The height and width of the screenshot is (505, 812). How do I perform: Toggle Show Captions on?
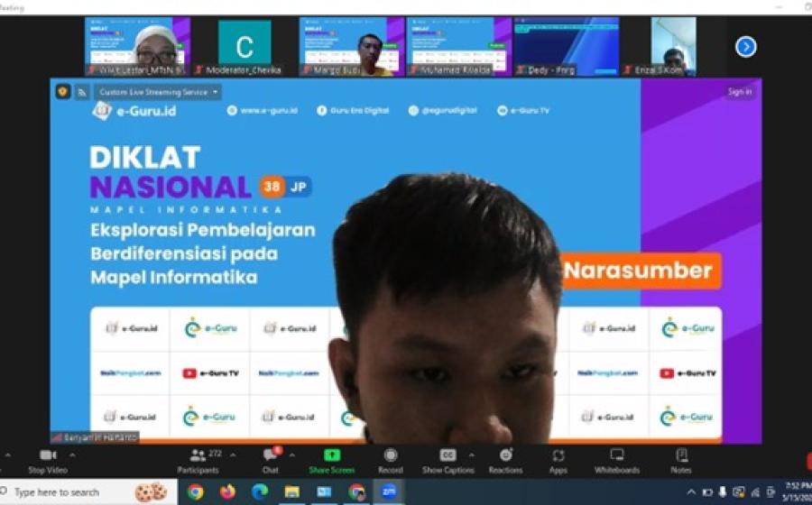tap(448, 455)
